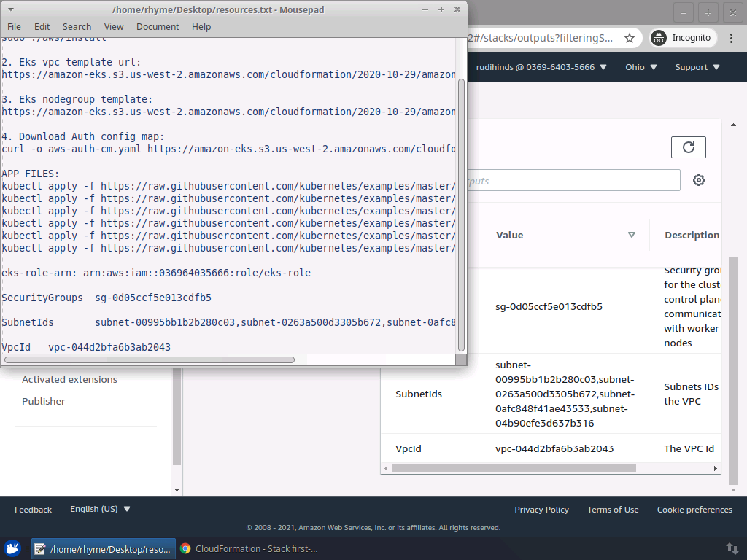This screenshot has height=560, width=747.
Task: Open the English (US) language dropdown
Action: point(100,509)
